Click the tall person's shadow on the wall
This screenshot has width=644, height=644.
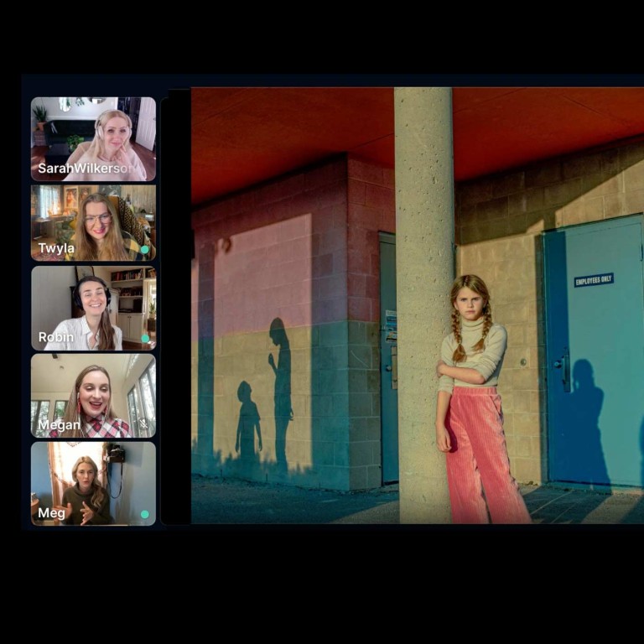click(x=282, y=392)
